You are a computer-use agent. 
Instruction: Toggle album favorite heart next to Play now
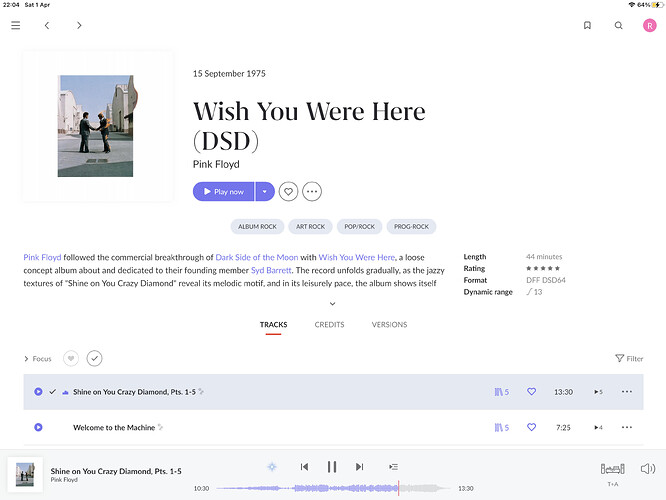pos(288,191)
